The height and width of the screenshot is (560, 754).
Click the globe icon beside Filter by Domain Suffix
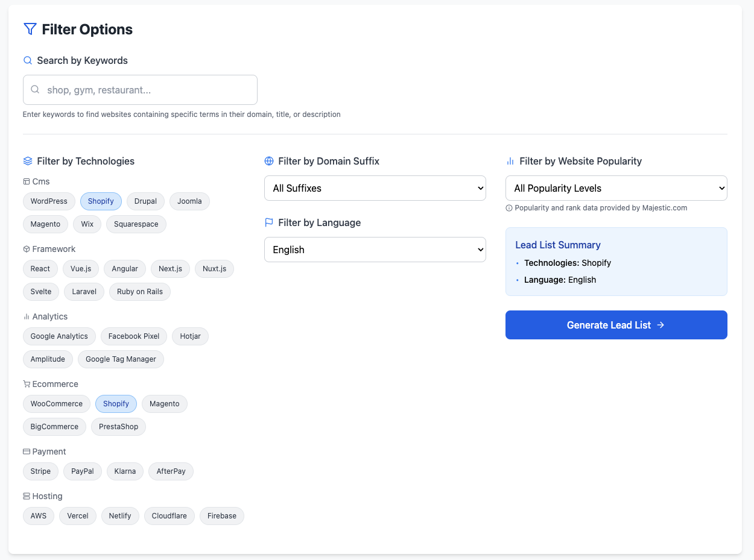tap(269, 161)
